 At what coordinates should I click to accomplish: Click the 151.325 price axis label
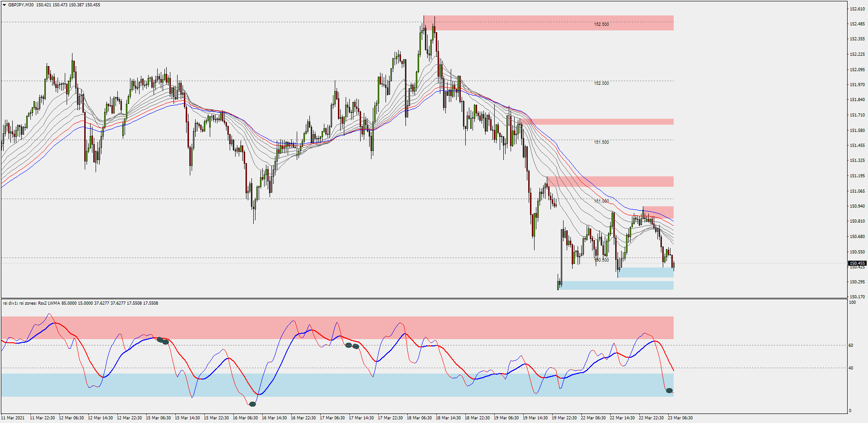click(857, 160)
